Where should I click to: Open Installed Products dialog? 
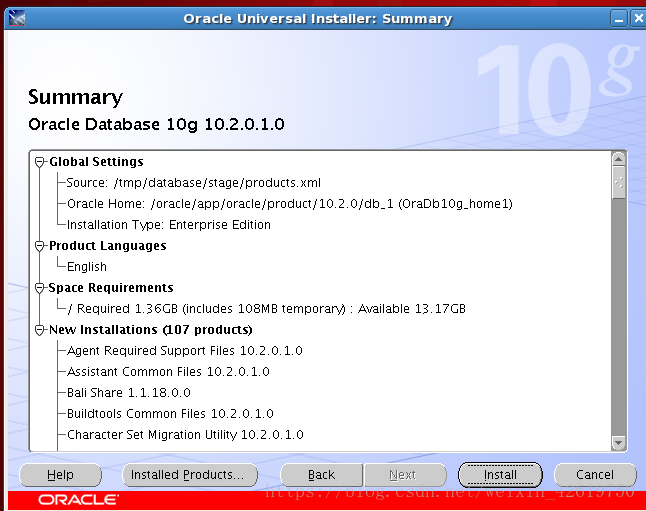pos(190,475)
